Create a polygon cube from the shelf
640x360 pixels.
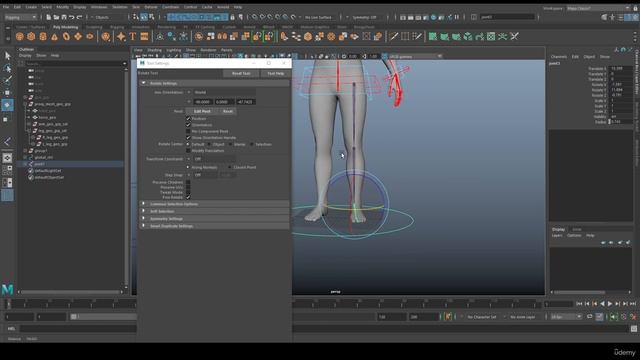point(31,37)
